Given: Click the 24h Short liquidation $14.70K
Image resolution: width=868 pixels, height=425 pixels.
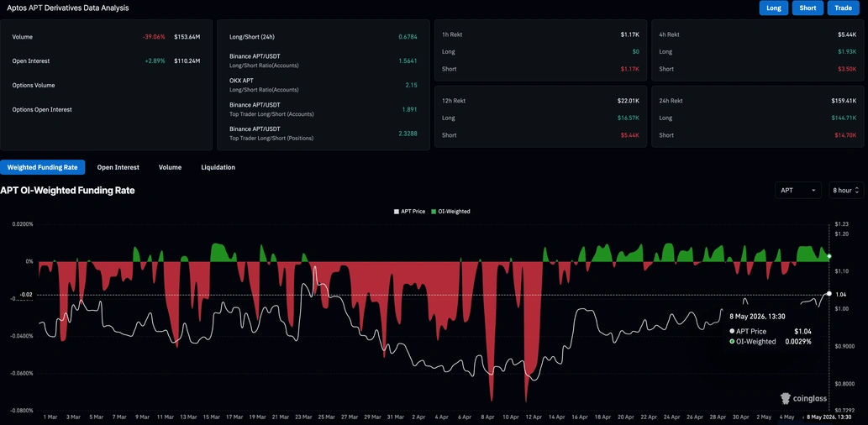Looking at the screenshot, I should click(x=846, y=135).
